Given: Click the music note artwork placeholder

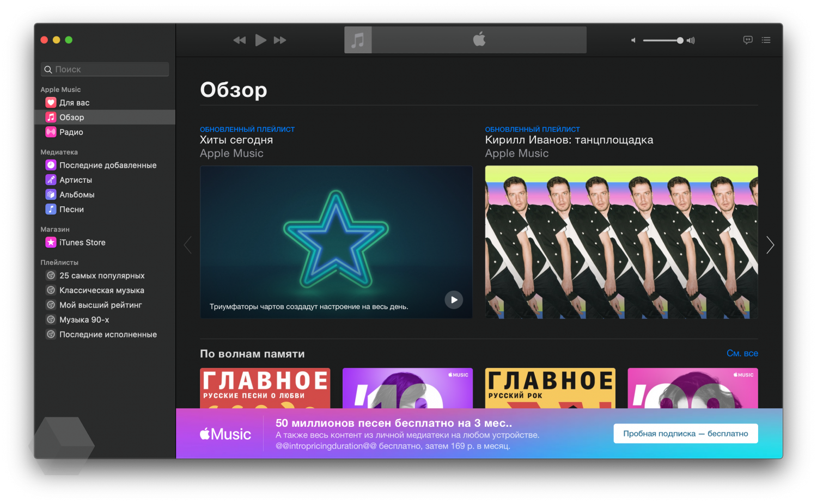Looking at the screenshot, I should pos(358,40).
